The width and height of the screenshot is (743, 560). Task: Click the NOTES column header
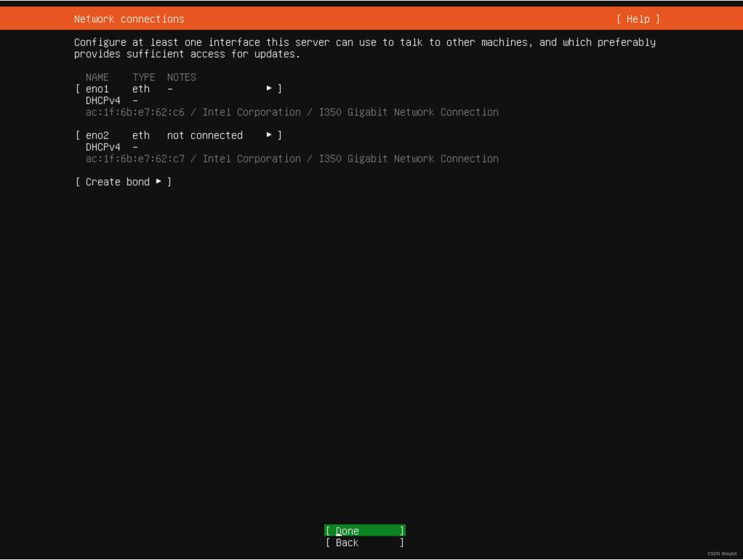coord(181,77)
